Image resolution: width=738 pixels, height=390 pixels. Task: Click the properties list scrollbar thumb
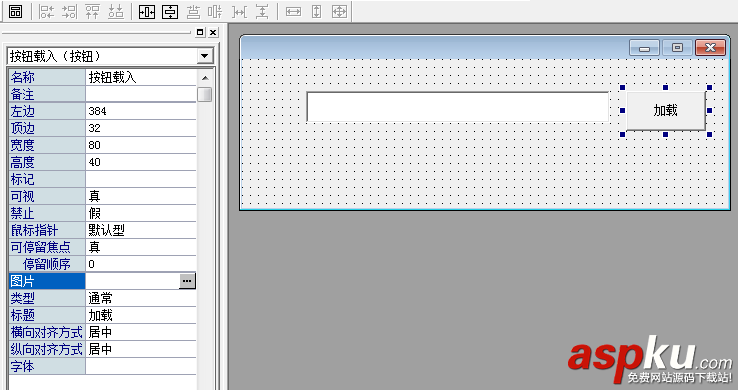point(205,94)
